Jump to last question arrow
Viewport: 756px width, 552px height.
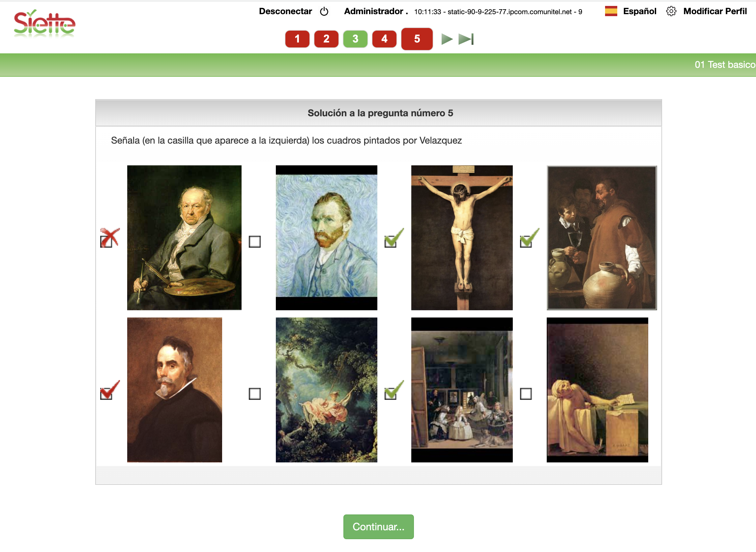click(x=466, y=39)
